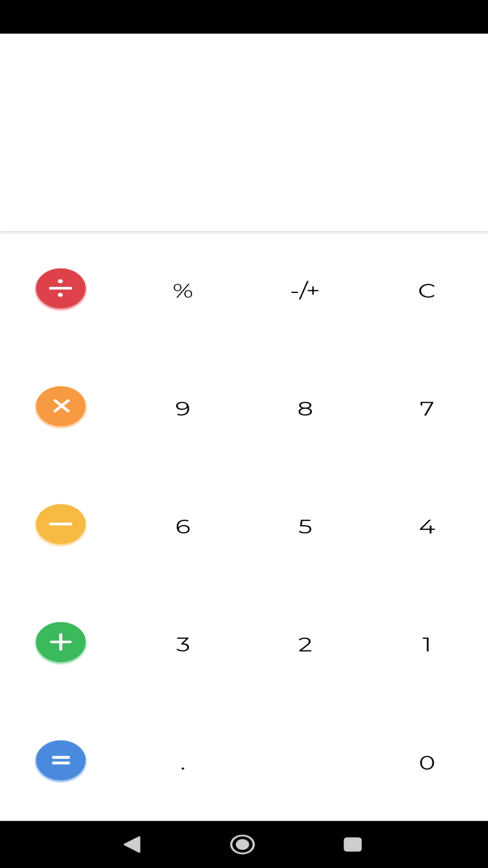Hit the blue equals button

61,760
